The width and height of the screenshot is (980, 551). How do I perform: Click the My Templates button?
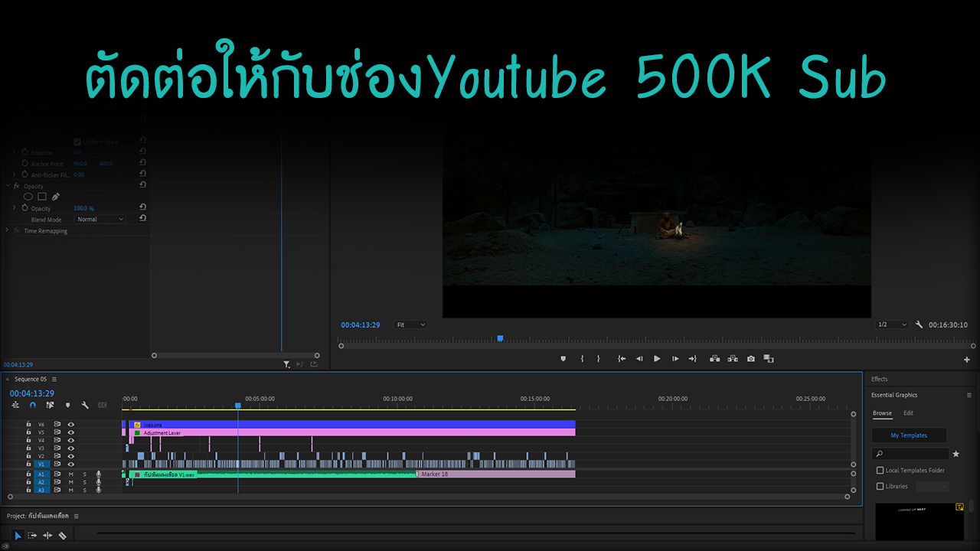tap(909, 435)
